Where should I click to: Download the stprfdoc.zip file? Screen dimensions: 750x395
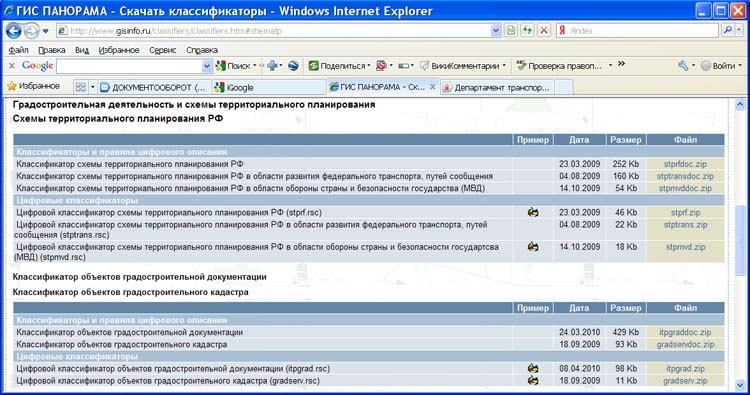685,164
